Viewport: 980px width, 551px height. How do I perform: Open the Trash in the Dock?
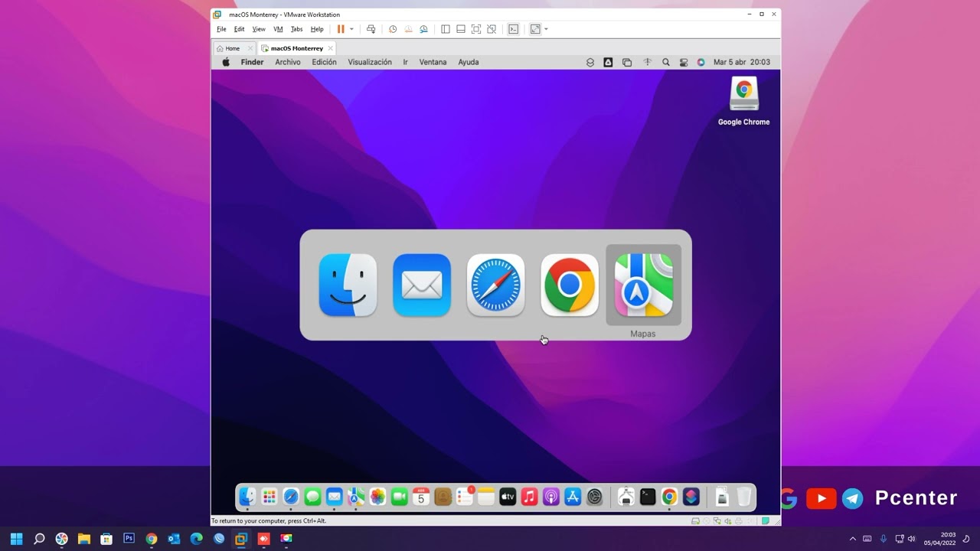coord(743,497)
